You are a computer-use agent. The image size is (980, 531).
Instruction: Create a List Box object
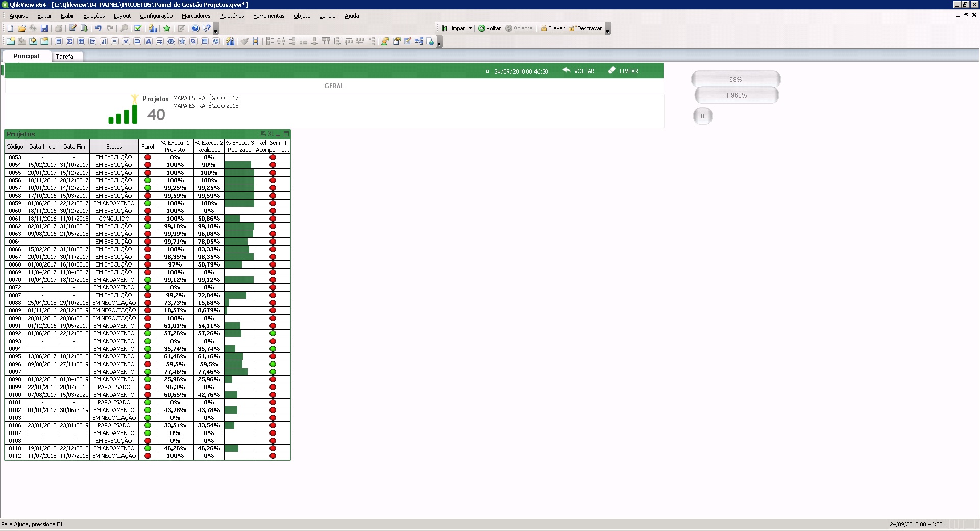[59, 41]
